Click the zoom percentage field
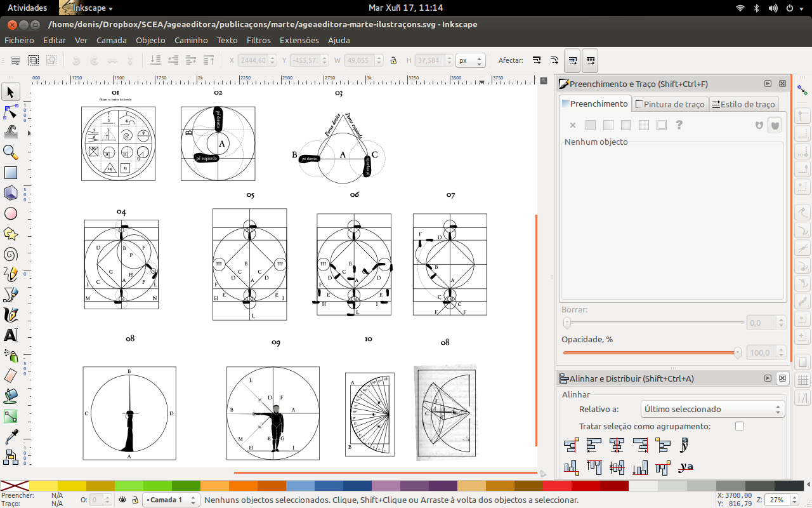 tap(776, 500)
